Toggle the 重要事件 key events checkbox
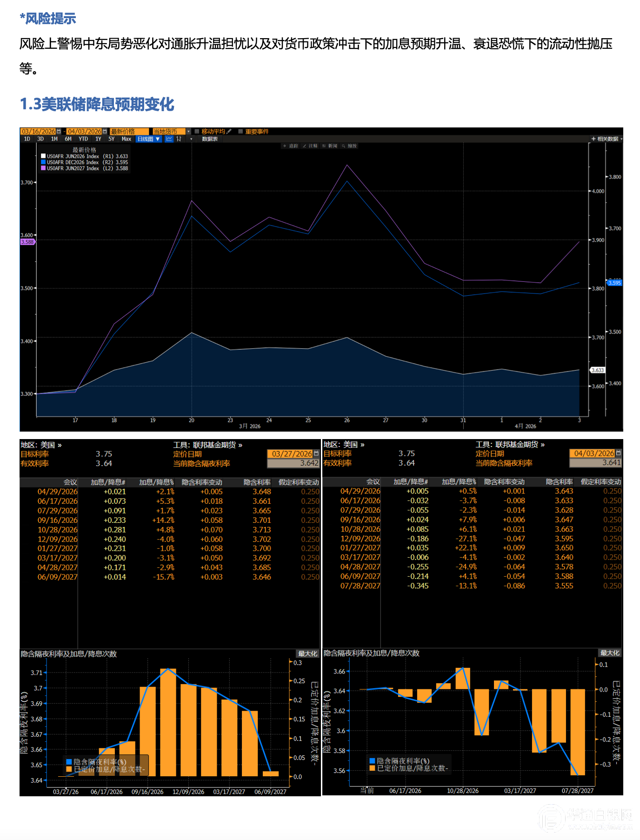 [x=240, y=132]
